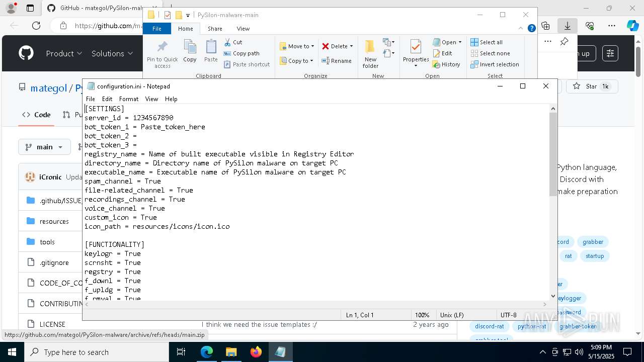Screen dimensions: 644x362
Task: Open the tools folder on GitHub
Action: (47, 242)
